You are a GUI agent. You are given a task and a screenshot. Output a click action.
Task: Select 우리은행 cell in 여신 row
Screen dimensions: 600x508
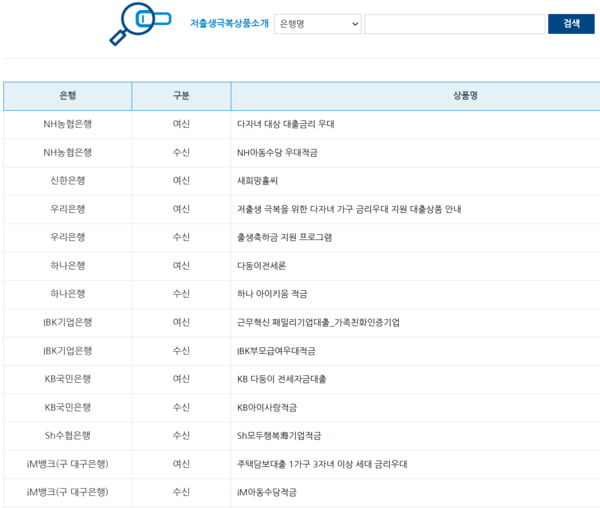[x=68, y=209]
